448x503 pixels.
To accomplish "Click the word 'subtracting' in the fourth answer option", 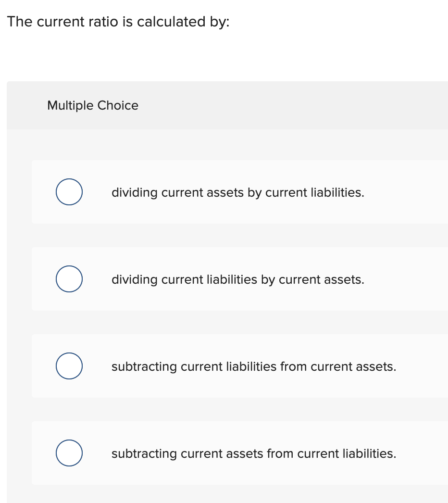I will pyautogui.click(x=144, y=454).
